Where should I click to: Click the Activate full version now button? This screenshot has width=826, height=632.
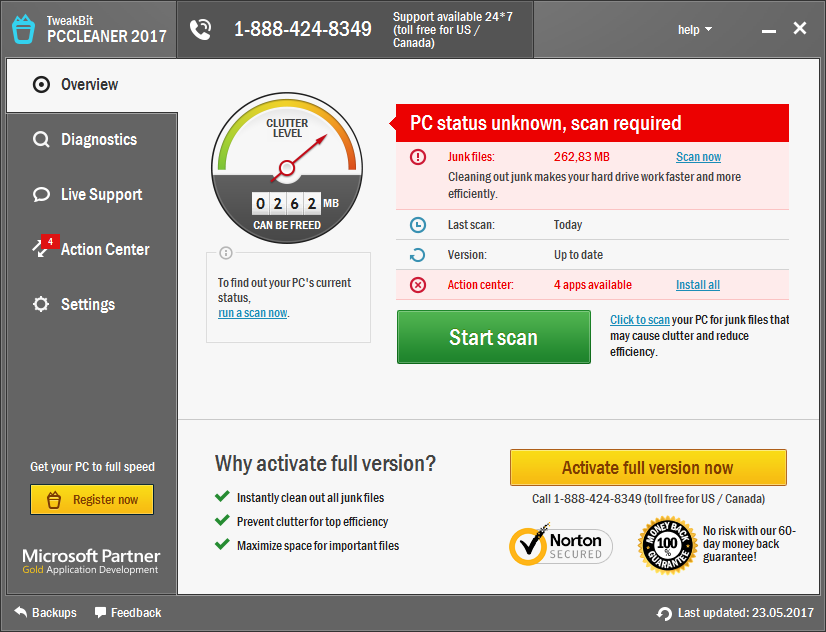point(648,467)
